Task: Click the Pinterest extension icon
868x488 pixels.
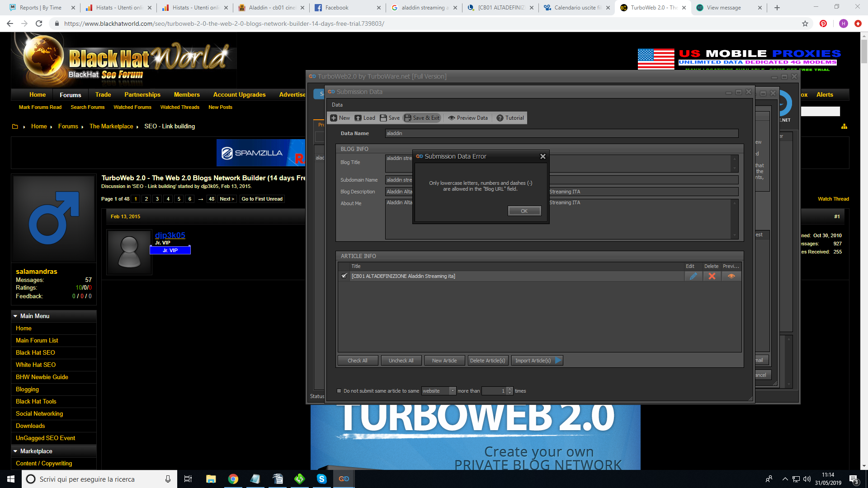Action: pos(823,23)
